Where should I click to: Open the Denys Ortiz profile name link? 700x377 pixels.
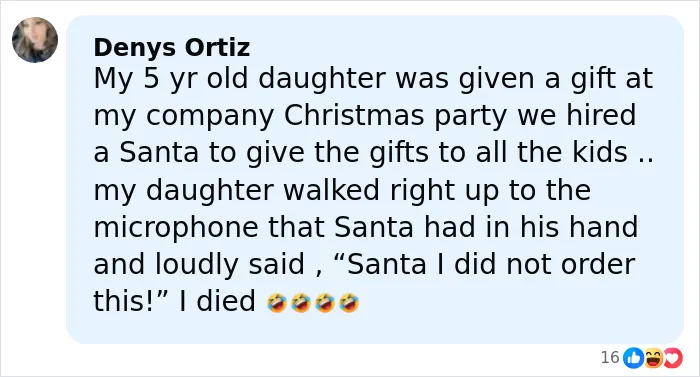pos(171,47)
